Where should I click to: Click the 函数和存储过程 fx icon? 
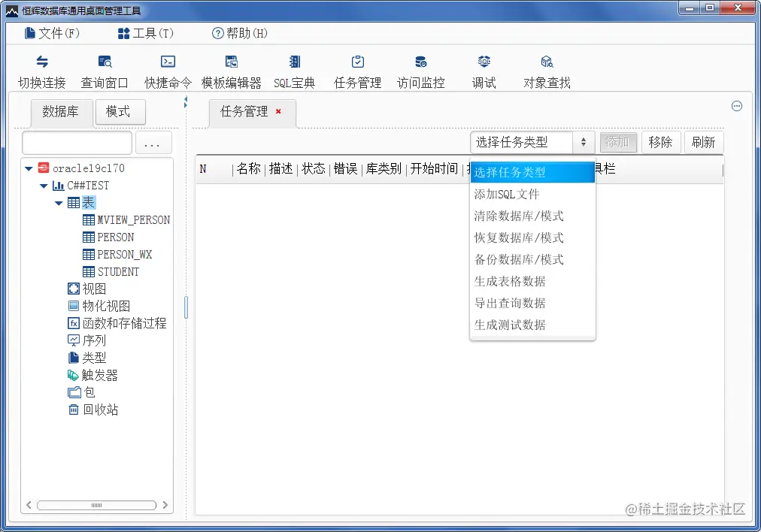73,323
